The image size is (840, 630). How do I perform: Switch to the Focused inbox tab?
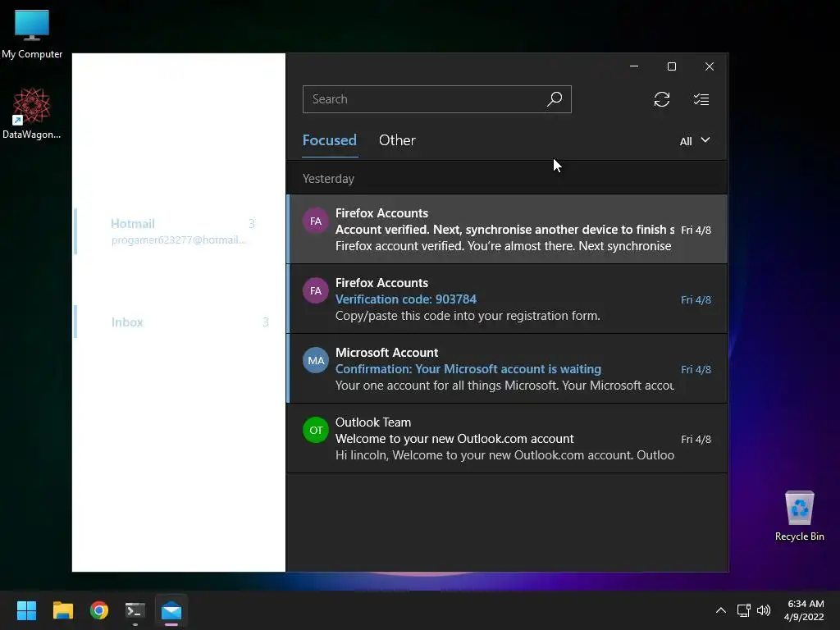tap(330, 140)
